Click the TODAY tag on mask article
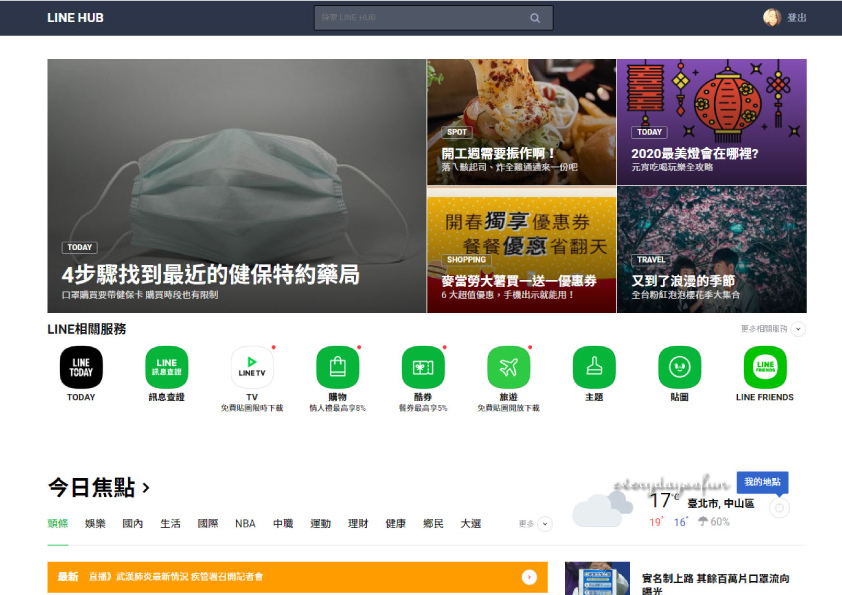This screenshot has width=842, height=595. point(79,247)
